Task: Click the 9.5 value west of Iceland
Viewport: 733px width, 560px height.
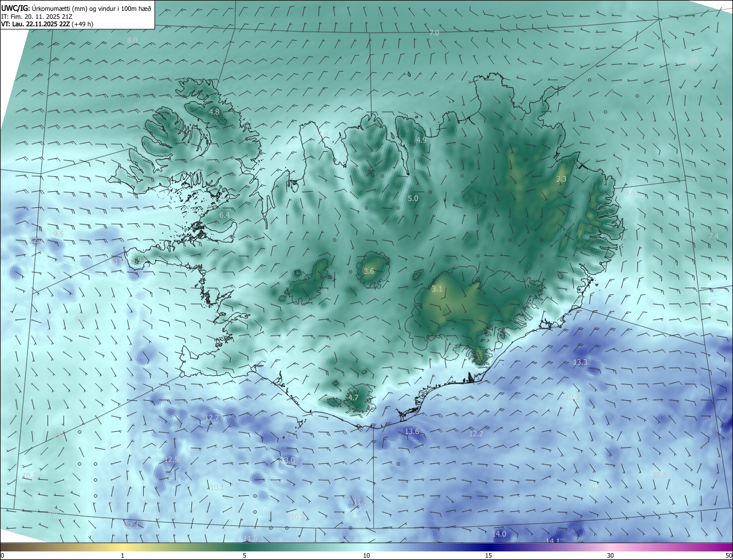Action: [x=58, y=234]
